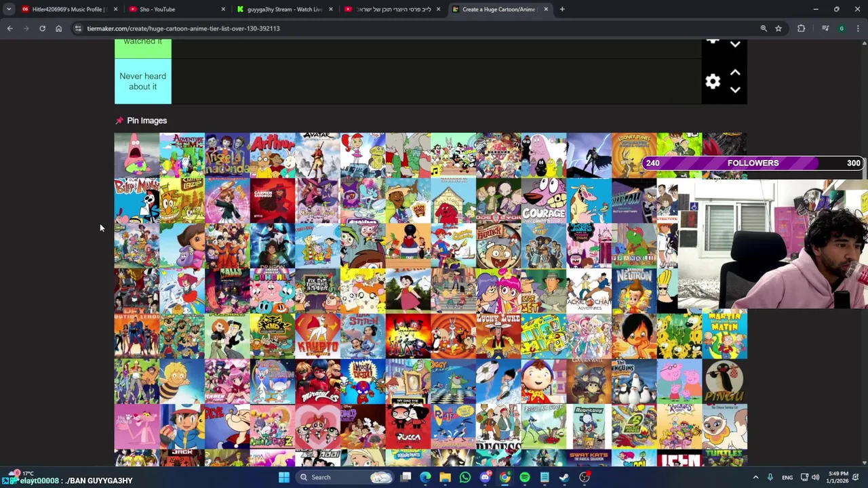Bookmark this page with the star
868x488 pixels.
[x=778, y=28]
